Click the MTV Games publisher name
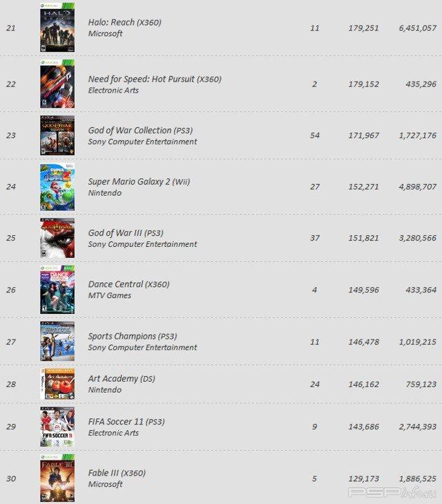This screenshot has width=442, height=504. [110, 295]
